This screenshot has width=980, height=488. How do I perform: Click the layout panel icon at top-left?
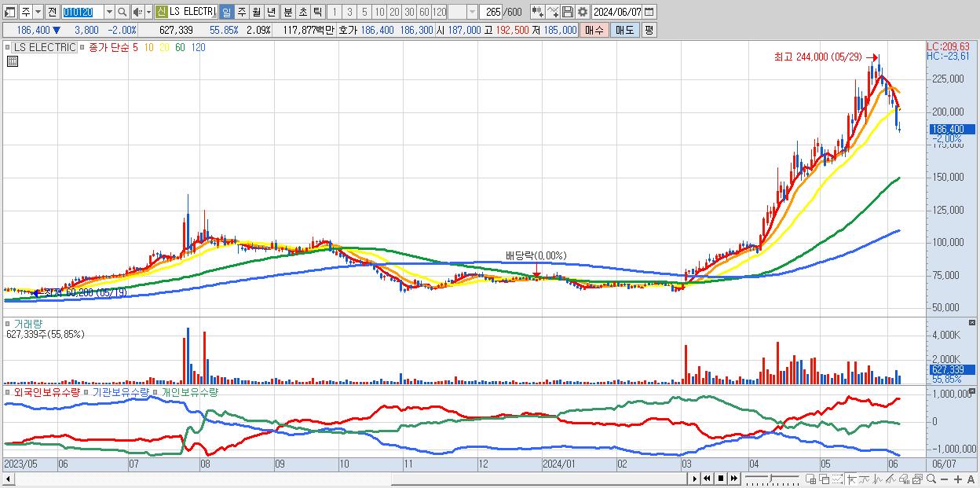pos(10,12)
